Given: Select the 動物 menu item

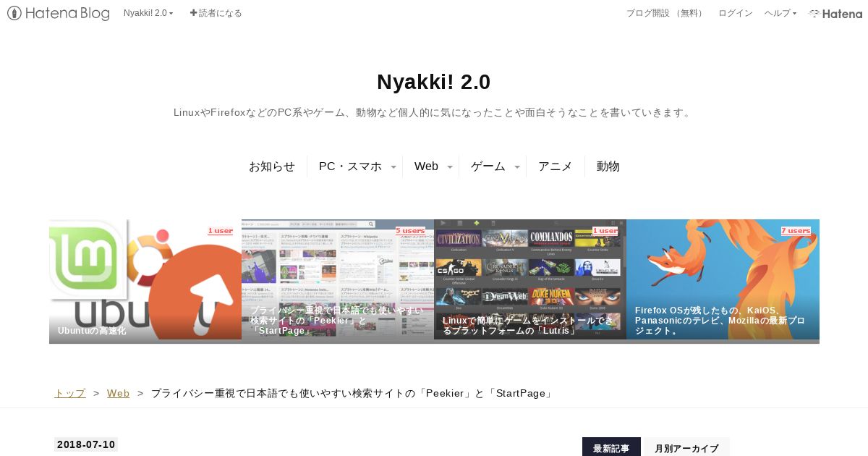Looking at the screenshot, I should pyautogui.click(x=608, y=166).
